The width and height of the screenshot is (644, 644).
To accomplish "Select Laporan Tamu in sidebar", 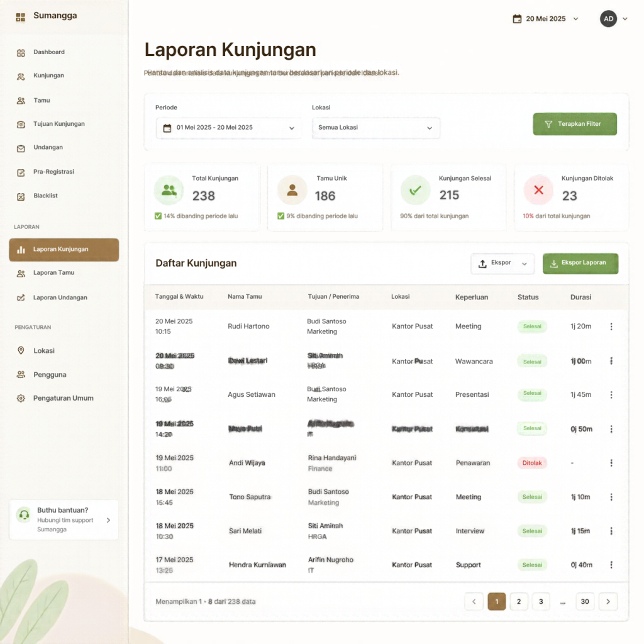I will (x=53, y=273).
